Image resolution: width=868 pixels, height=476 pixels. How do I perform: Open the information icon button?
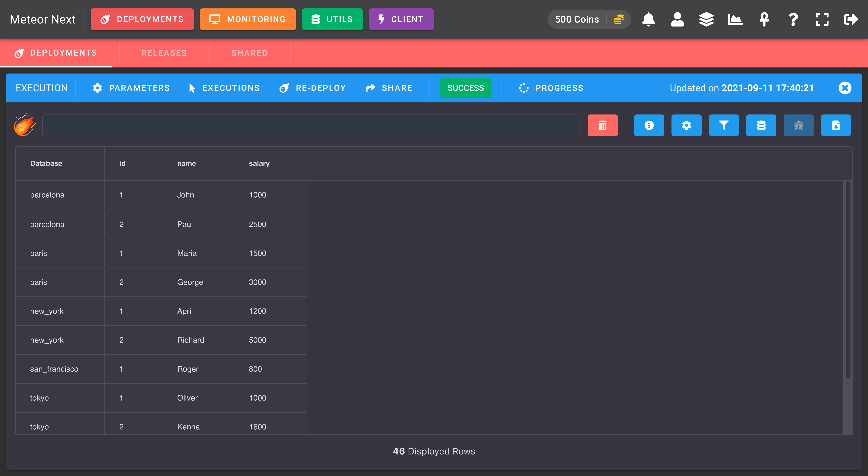pyautogui.click(x=649, y=125)
